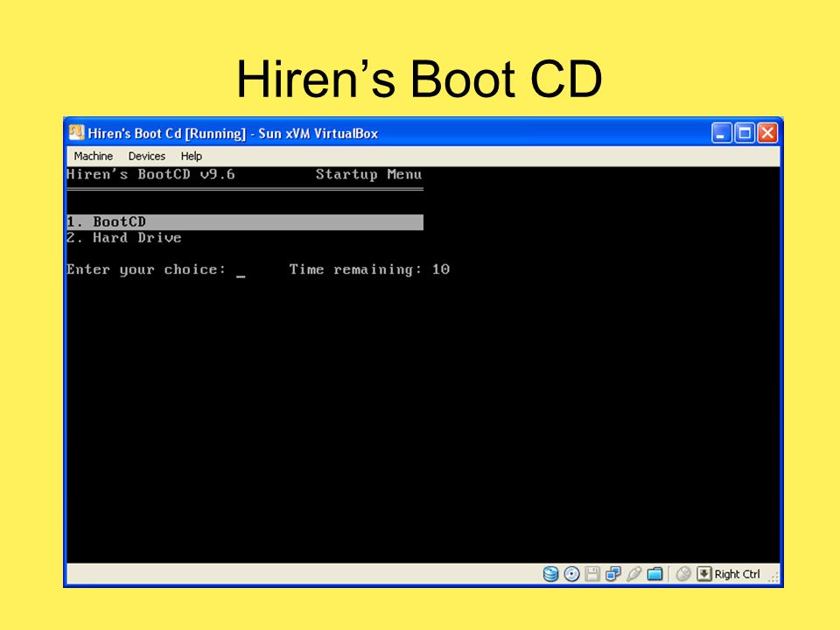Click the USB devices status icon
The width and height of the screenshot is (840, 630).
click(x=634, y=573)
